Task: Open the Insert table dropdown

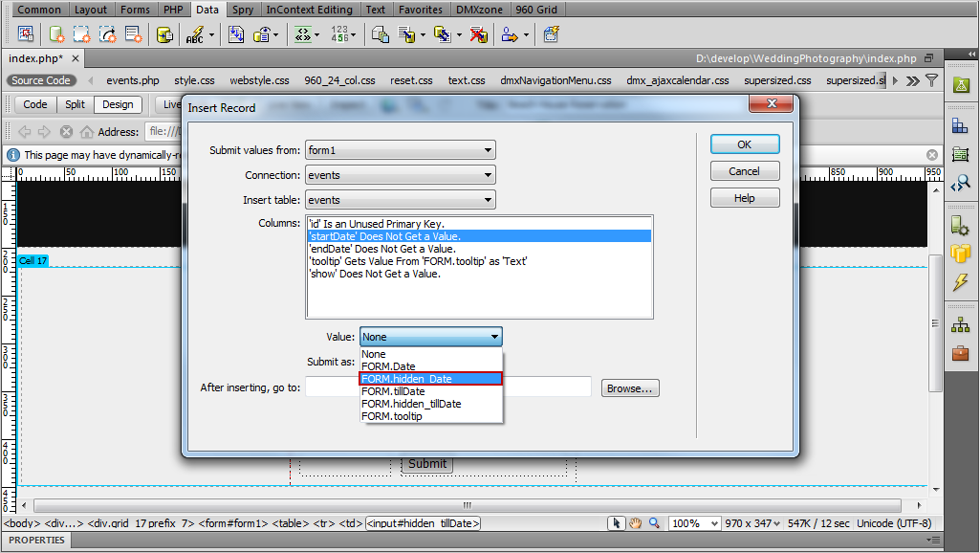Action: (x=400, y=200)
